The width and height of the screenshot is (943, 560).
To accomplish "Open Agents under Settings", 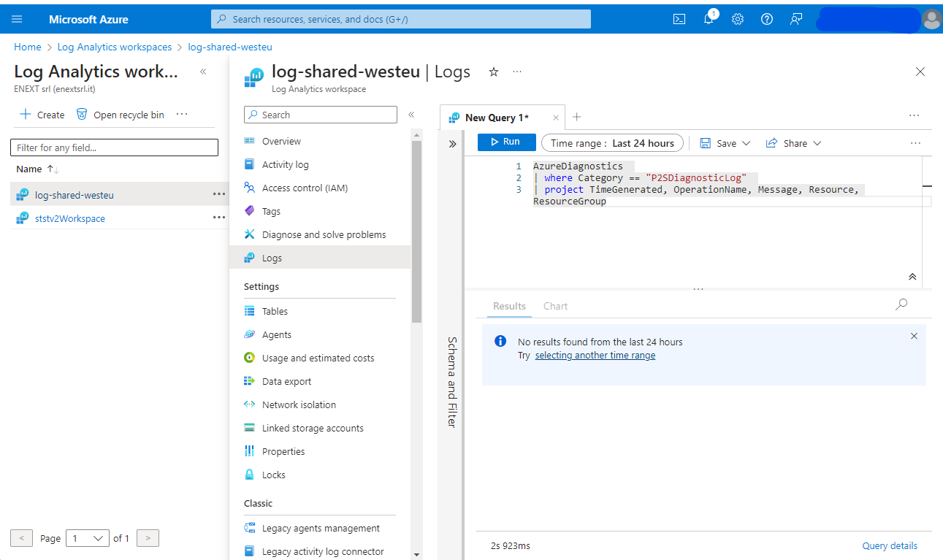I will point(320,334).
